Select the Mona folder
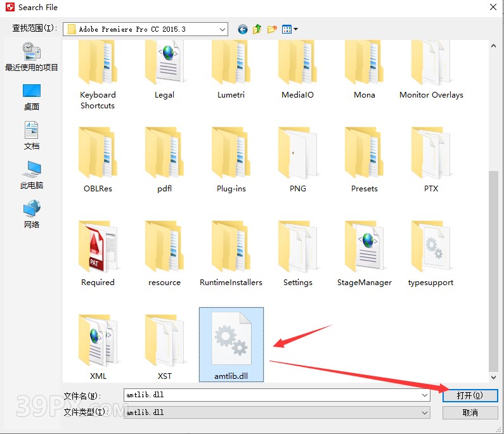Viewport: 504px width, 434px height. (364, 70)
